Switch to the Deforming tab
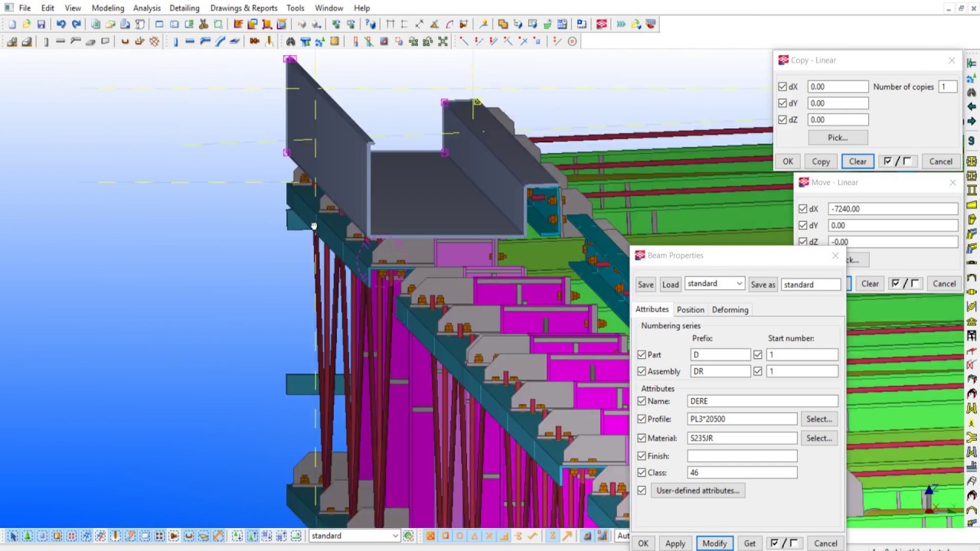Image resolution: width=980 pixels, height=551 pixels. point(730,310)
